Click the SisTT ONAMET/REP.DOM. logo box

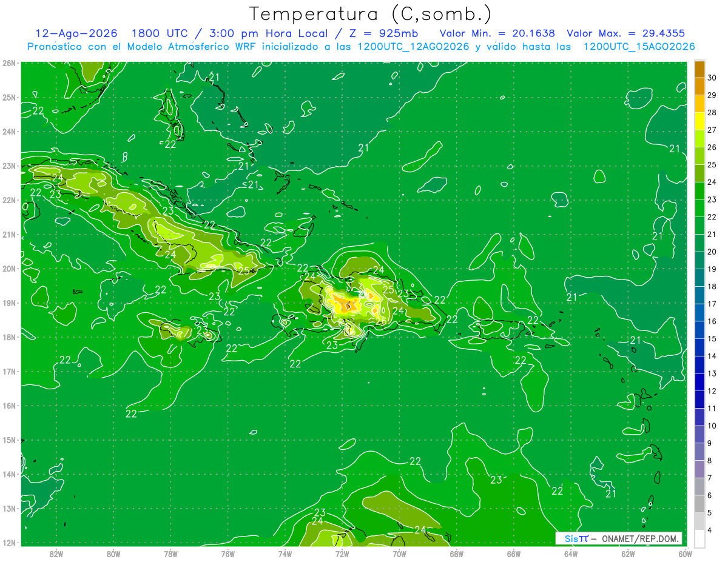(x=619, y=538)
